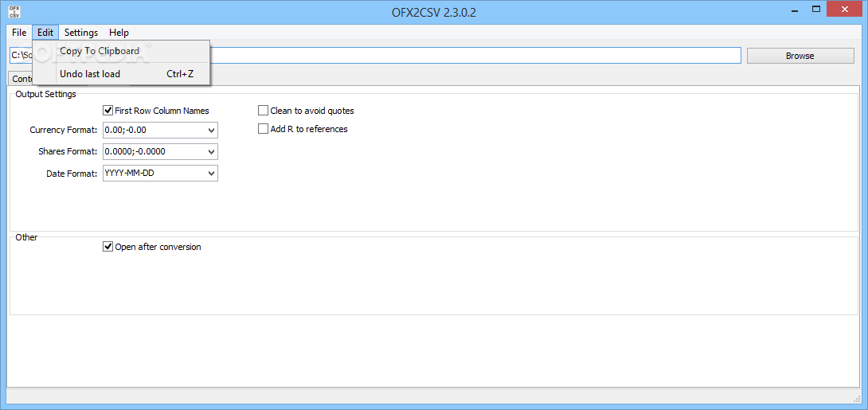Open the Help menu
Image resolution: width=868 pixels, height=410 pixels.
(x=119, y=33)
